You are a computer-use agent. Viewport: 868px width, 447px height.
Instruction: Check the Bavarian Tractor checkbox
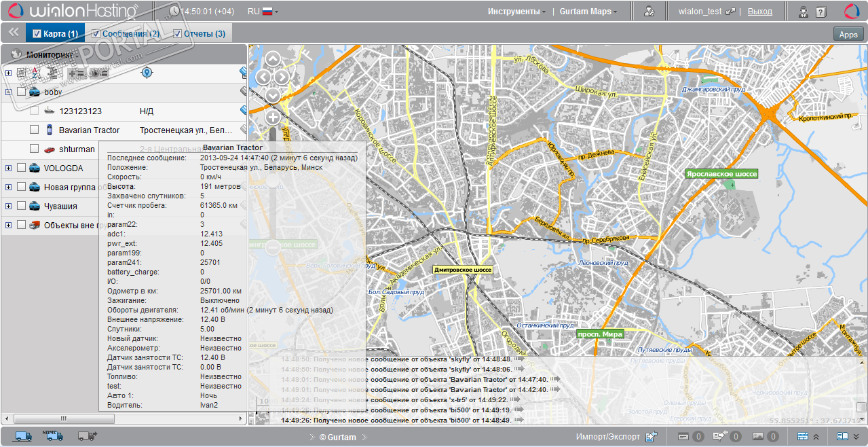click(35, 130)
